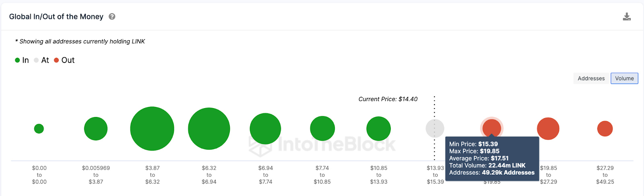Toggle the gray At legend item

(x=42, y=60)
